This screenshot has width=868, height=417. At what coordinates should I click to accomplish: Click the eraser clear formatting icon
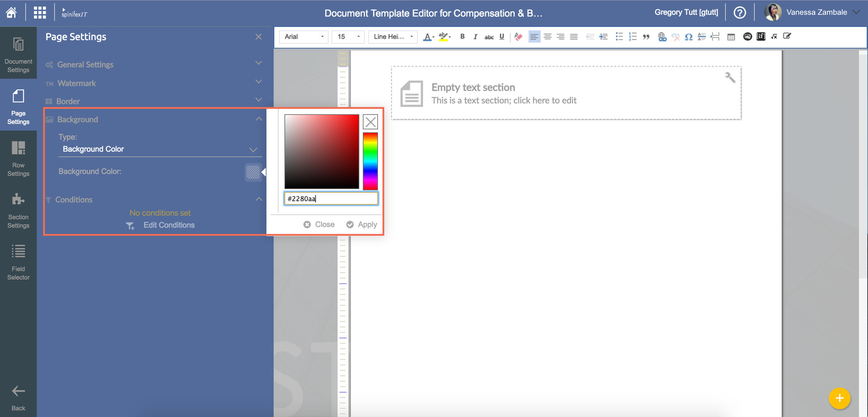click(519, 37)
